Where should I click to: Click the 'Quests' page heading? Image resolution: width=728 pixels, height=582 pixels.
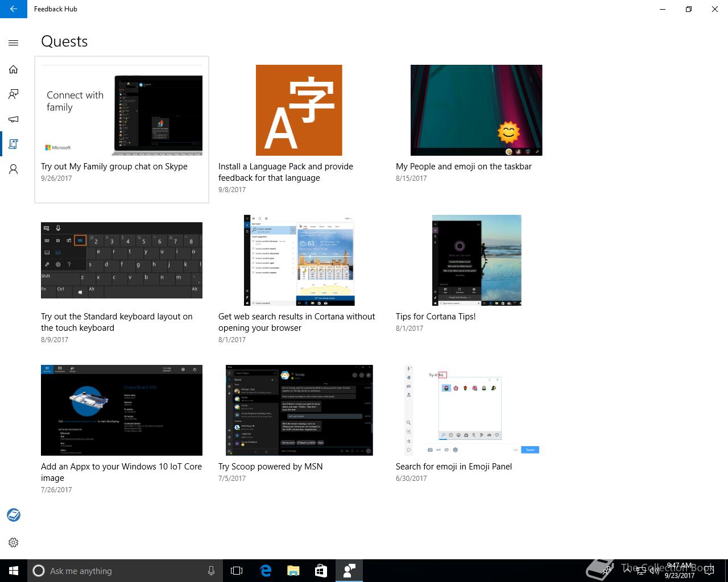[x=64, y=41]
